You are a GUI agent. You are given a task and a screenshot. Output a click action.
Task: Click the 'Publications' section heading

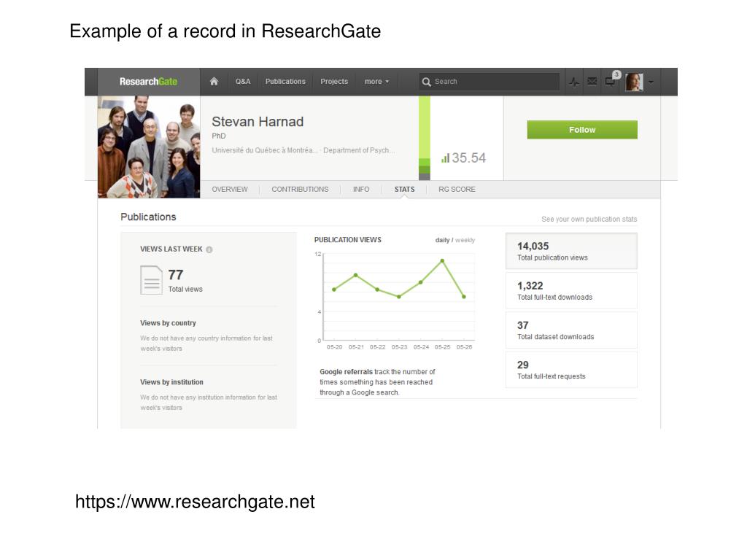coord(148,217)
